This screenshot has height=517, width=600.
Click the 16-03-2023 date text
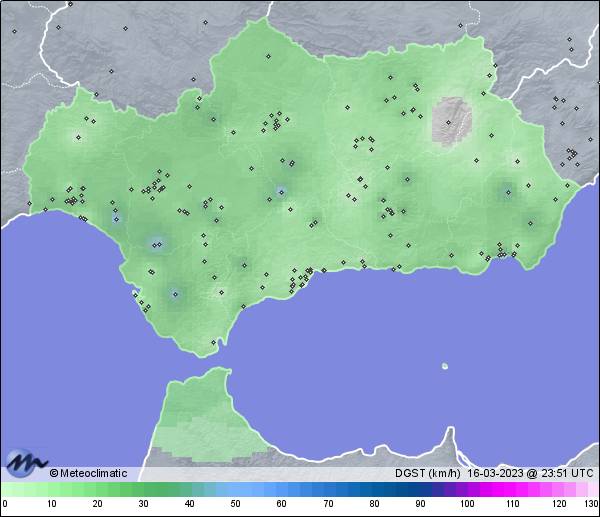(x=495, y=473)
